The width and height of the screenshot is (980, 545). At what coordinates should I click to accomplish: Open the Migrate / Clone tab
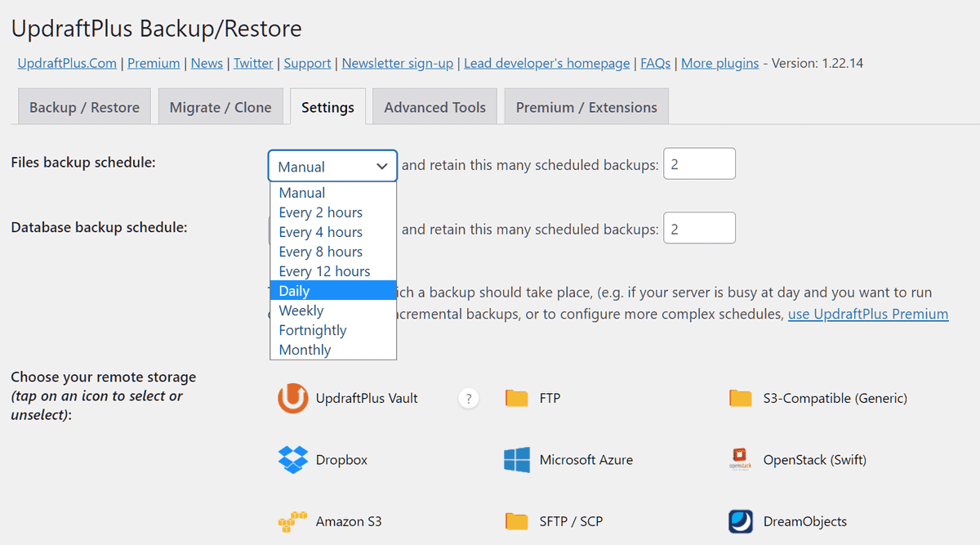[x=220, y=107]
